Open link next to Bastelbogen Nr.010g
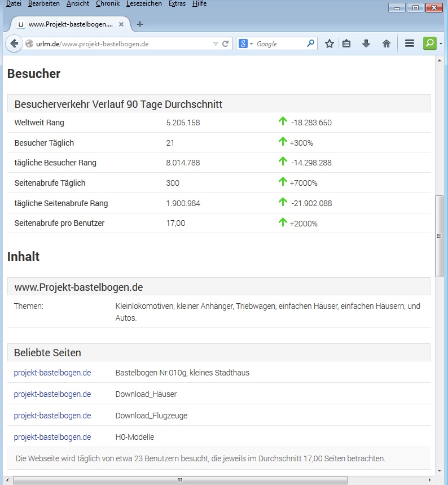Viewport: 448px width, 485px height. [x=52, y=373]
